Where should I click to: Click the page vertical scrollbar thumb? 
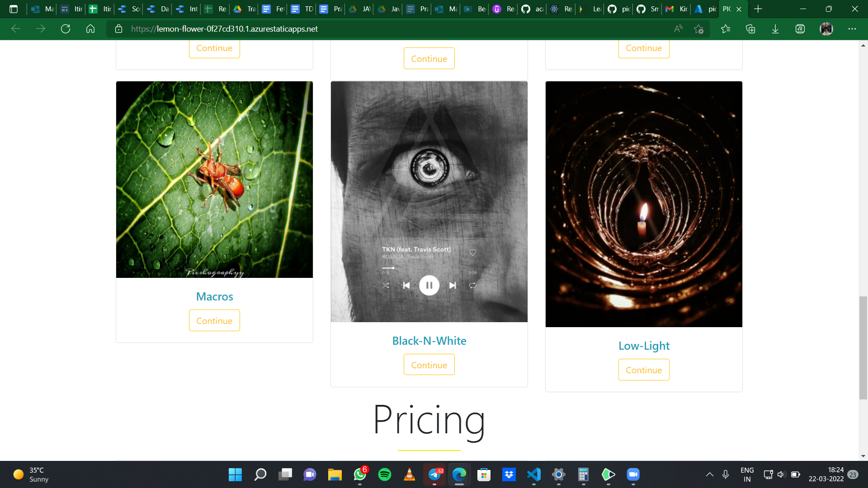coord(863,348)
